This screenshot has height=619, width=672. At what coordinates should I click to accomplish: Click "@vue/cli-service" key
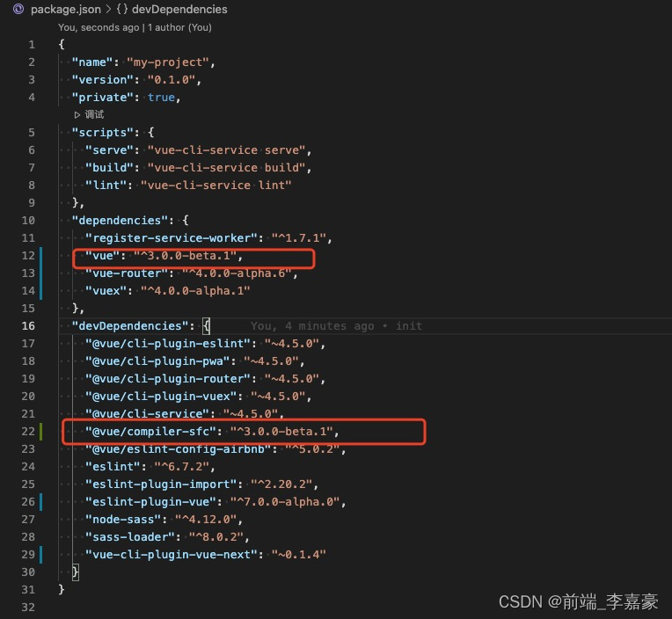click(148, 414)
